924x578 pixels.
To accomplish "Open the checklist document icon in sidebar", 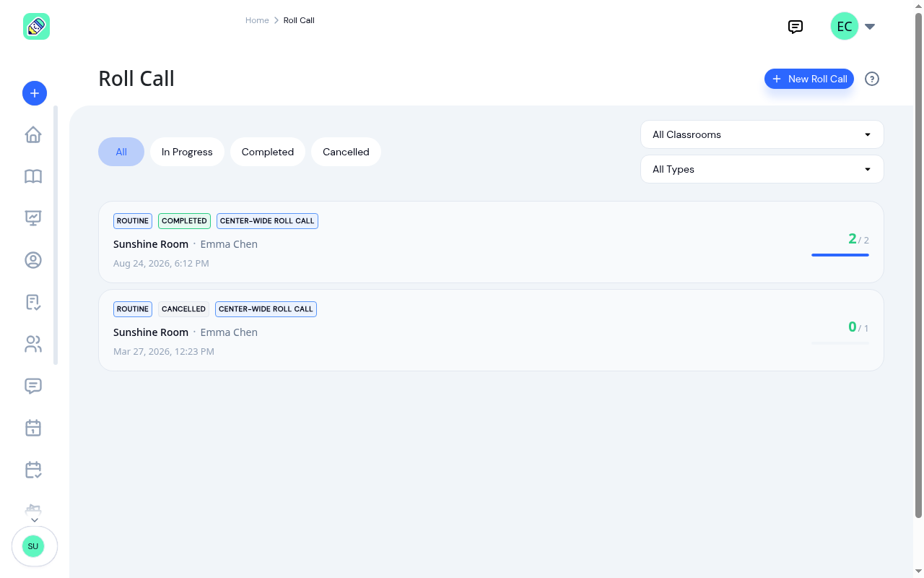I will 33,302.
